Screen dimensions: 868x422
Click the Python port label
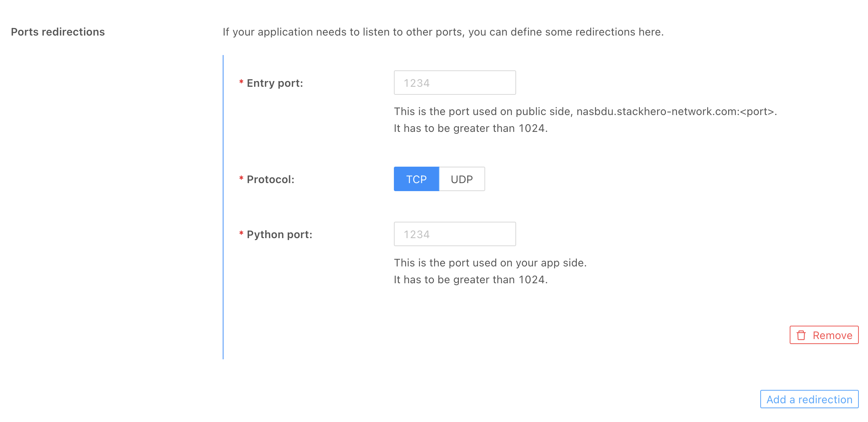point(279,234)
